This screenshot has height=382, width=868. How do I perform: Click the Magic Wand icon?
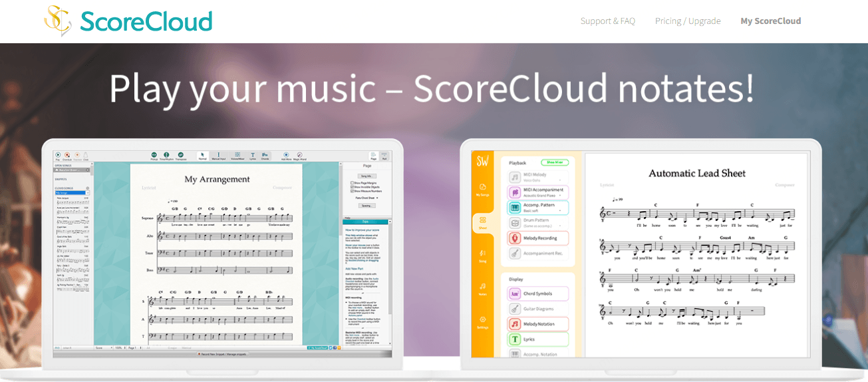tap(299, 156)
